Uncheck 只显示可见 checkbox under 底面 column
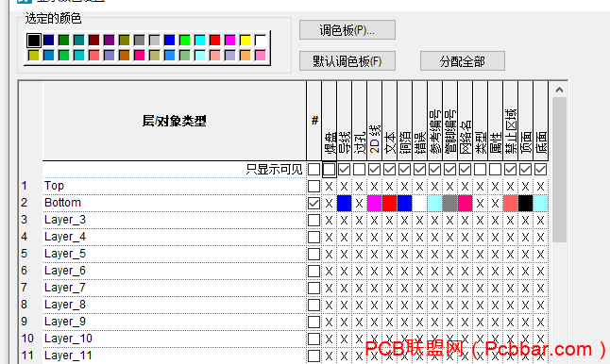The image size is (610, 364). [x=540, y=170]
